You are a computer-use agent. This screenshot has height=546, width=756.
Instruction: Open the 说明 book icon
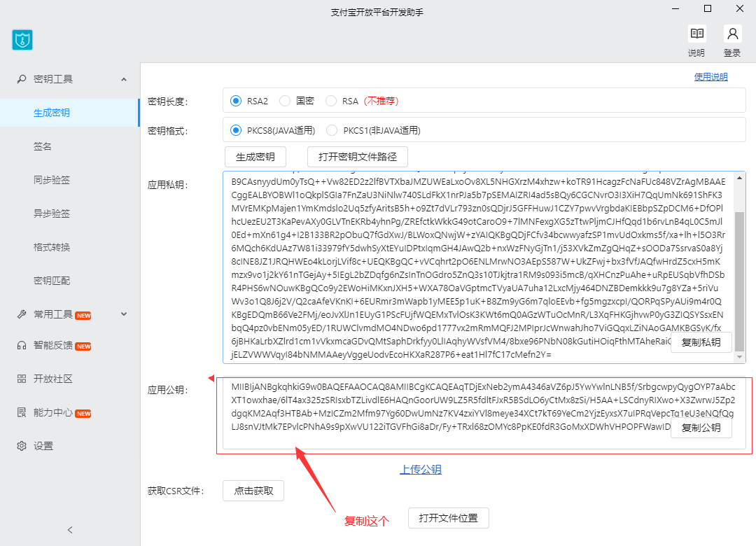pyautogui.click(x=696, y=34)
